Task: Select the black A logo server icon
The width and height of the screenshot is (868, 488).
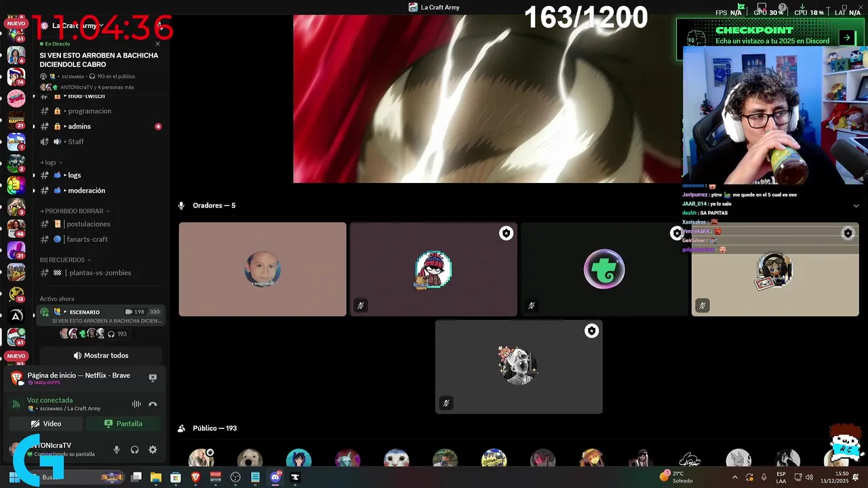Action: pos(16,315)
